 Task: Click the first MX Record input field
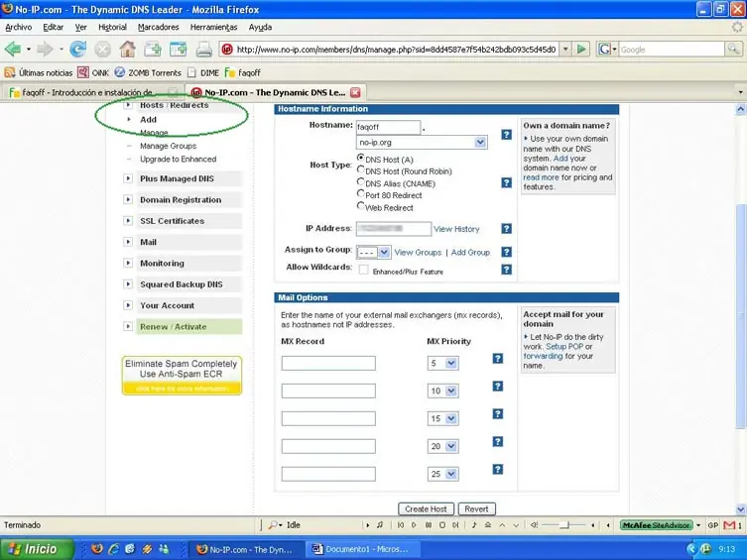328,364
